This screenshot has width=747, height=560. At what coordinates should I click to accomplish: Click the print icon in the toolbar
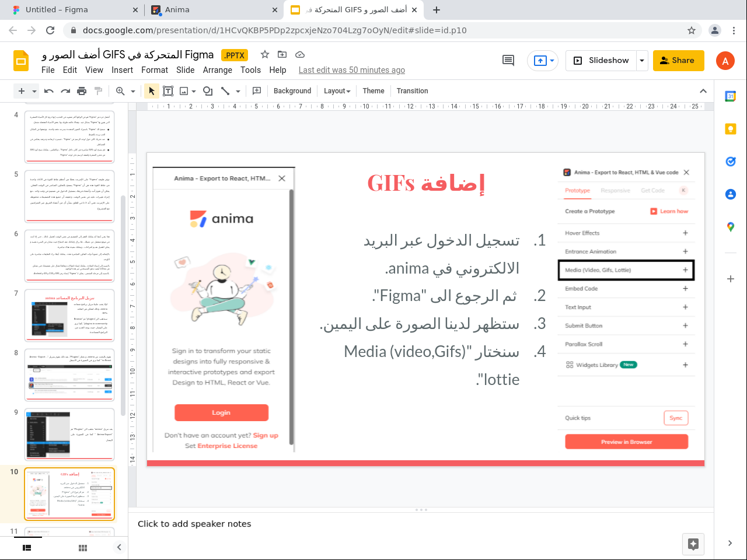tap(82, 91)
